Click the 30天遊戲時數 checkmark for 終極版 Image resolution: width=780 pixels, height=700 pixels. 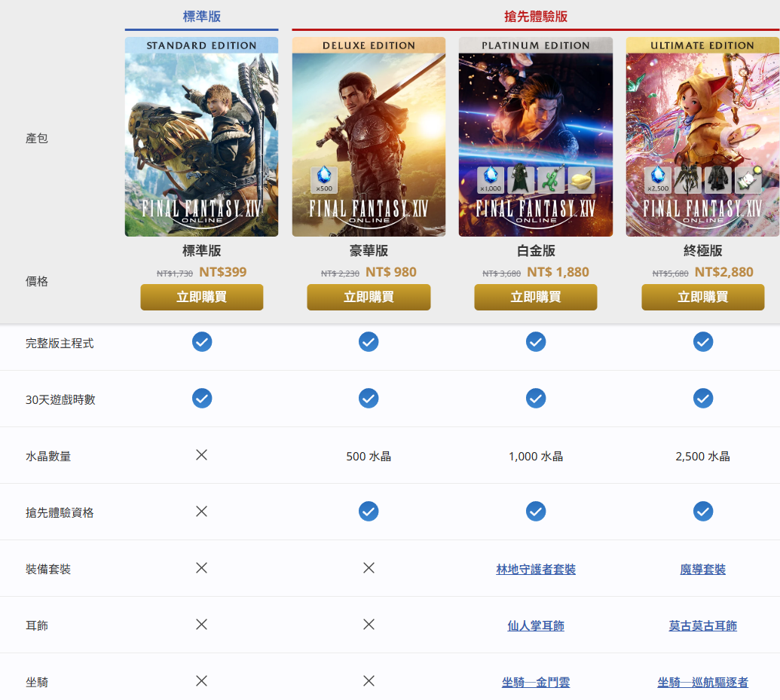tap(703, 399)
